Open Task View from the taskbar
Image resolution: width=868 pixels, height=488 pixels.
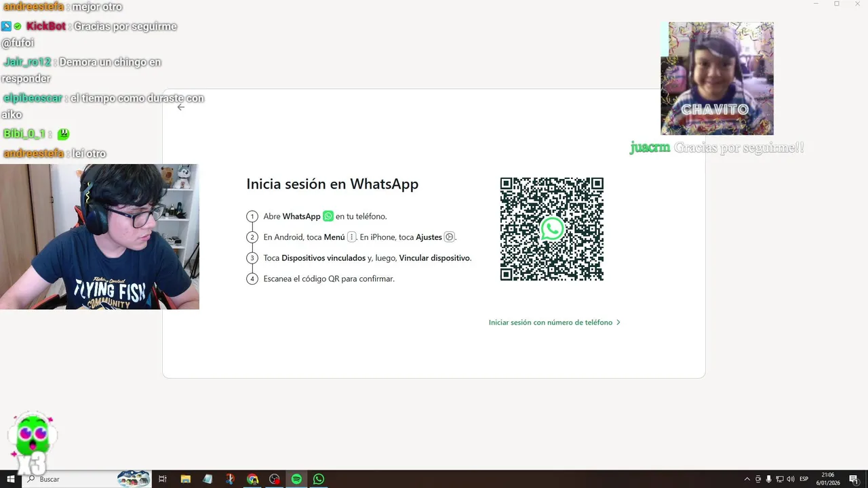[x=163, y=479]
